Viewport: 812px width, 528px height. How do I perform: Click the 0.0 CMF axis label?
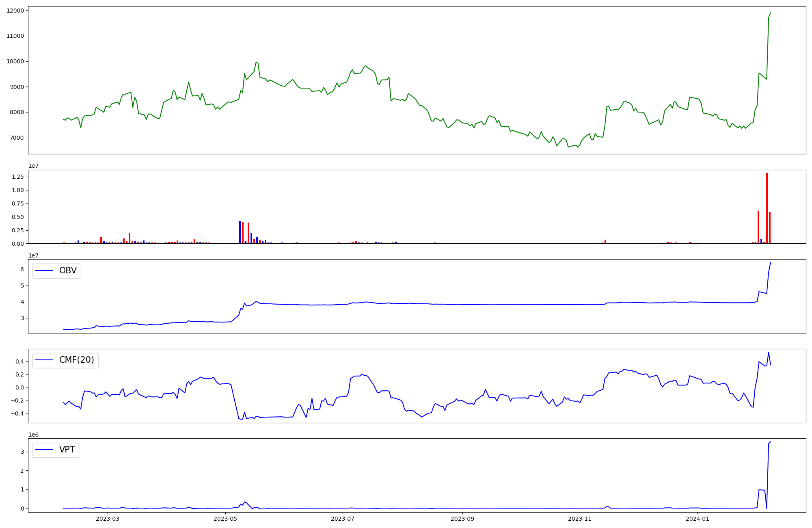[20, 387]
